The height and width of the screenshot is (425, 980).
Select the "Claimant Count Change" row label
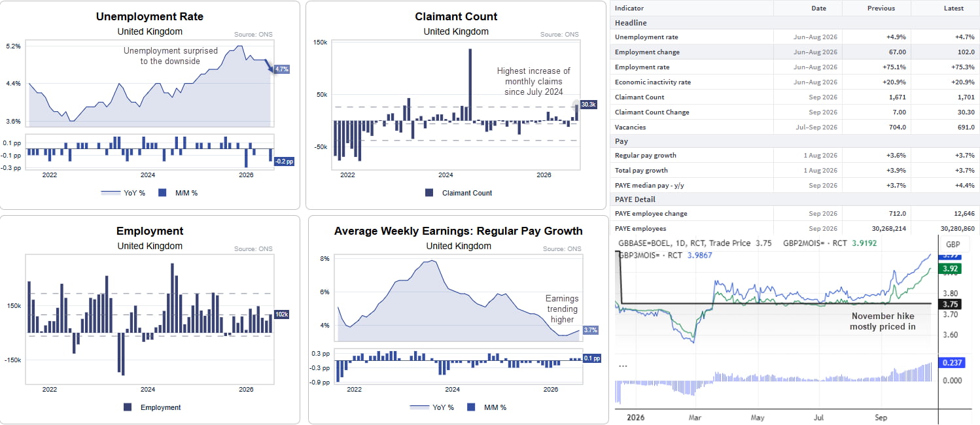pyautogui.click(x=652, y=112)
